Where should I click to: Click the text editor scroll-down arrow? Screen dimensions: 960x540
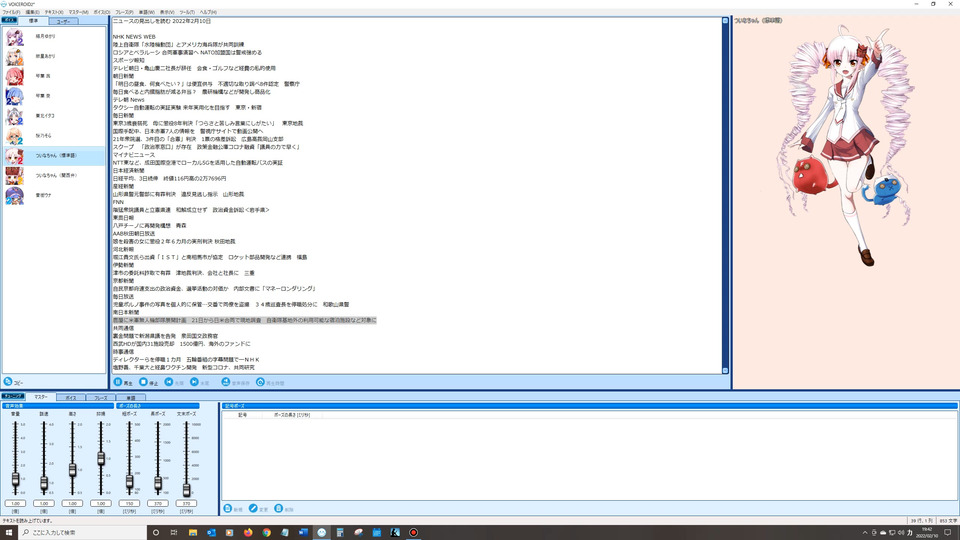726,370
